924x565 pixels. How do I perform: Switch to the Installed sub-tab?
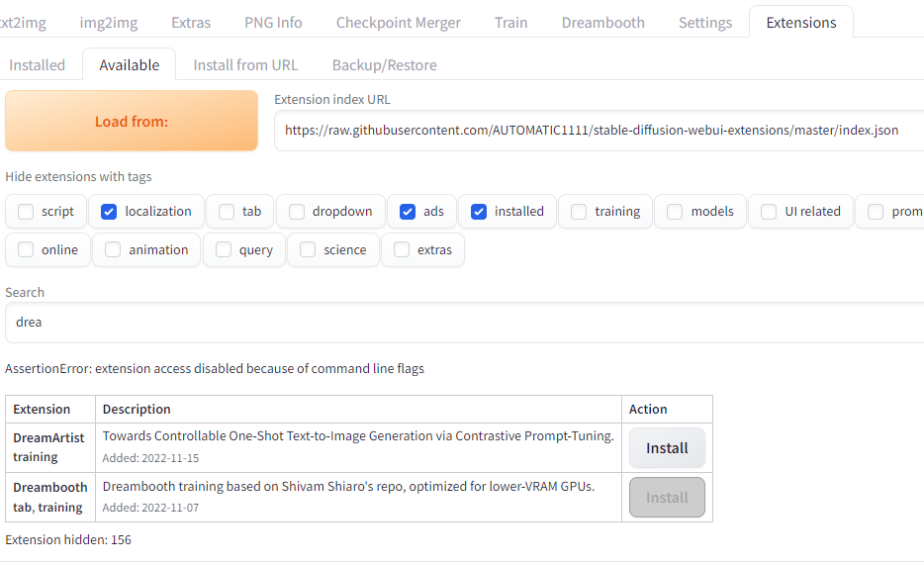[38, 64]
